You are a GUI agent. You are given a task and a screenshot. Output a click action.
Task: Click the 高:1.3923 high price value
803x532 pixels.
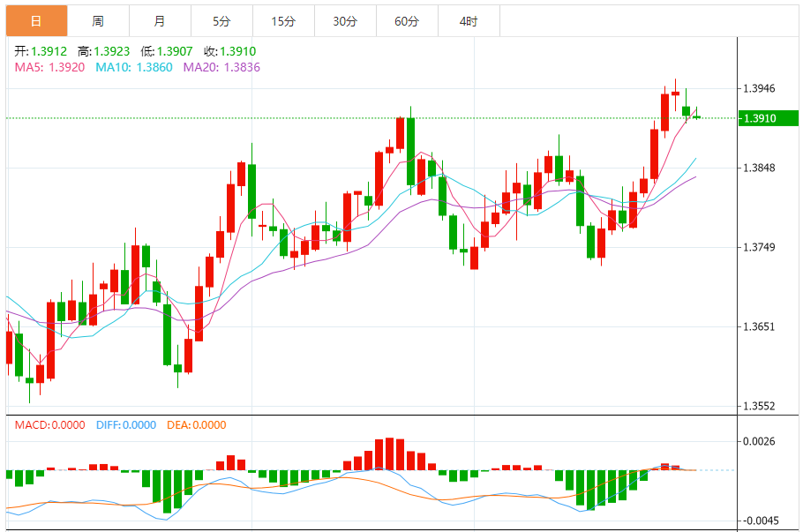click(103, 51)
